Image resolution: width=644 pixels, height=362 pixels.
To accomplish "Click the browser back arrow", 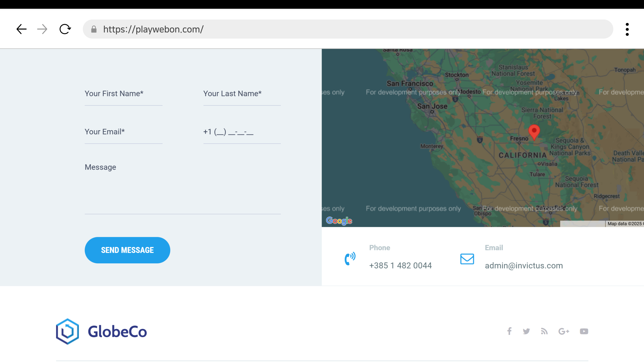I will 21,29.
